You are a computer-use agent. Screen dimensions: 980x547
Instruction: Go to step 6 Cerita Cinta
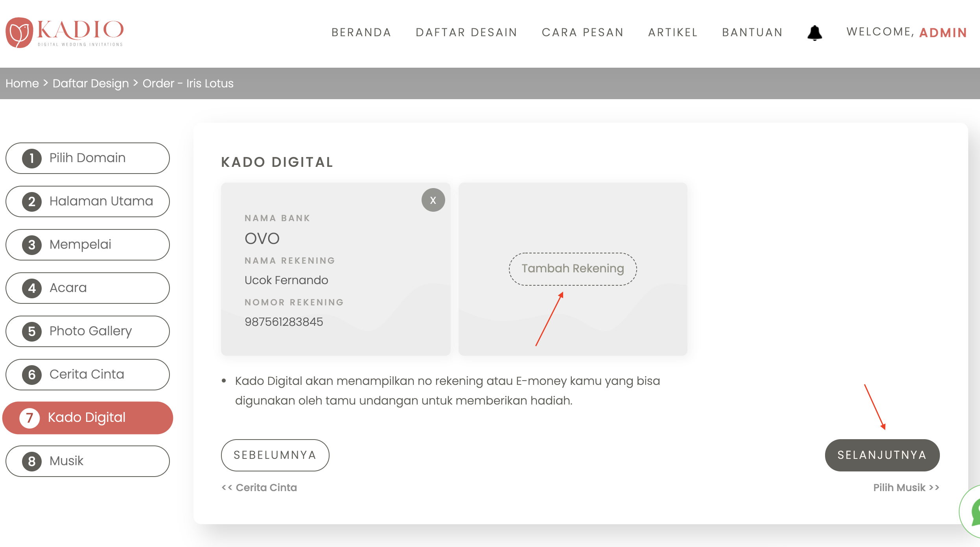click(87, 375)
